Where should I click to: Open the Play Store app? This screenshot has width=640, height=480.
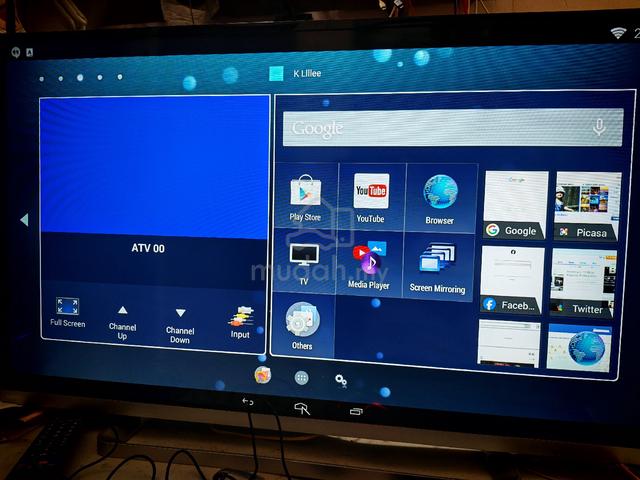point(306,197)
